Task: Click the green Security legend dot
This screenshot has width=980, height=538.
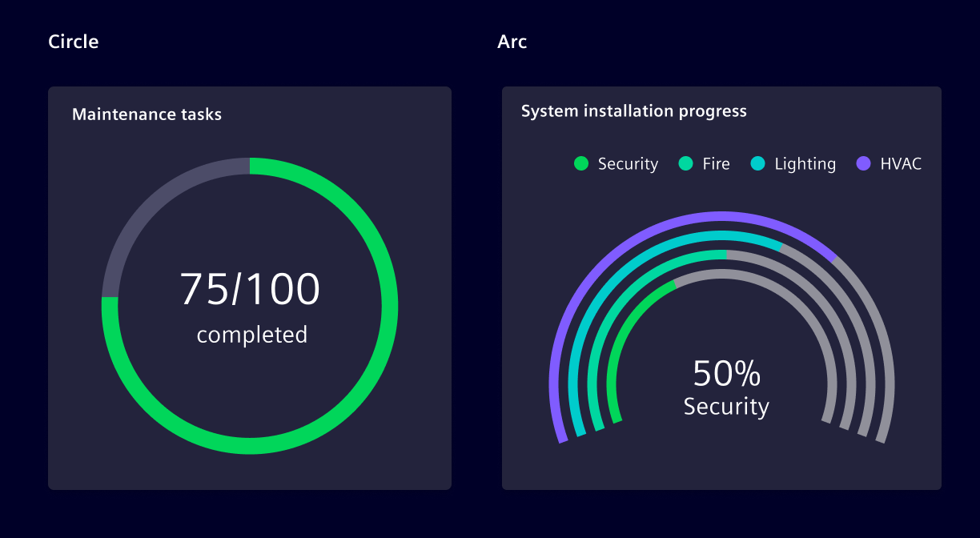Action: tap(581, 164)
